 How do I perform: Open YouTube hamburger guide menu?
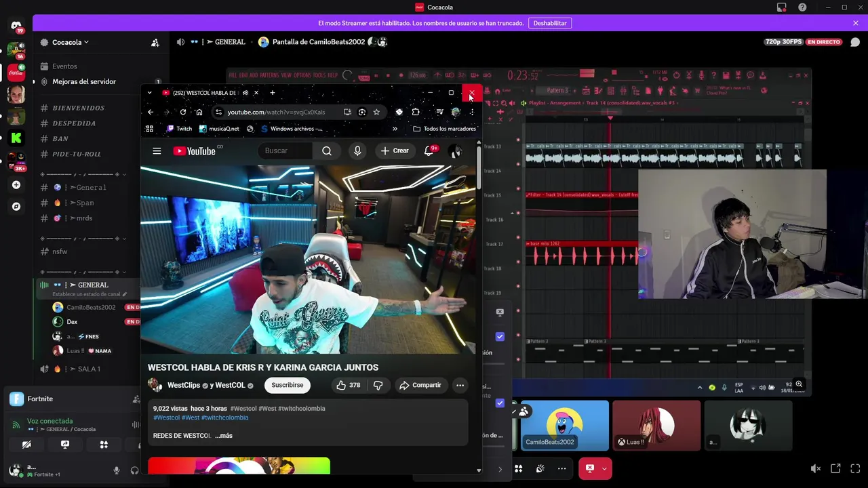(157, 151)
